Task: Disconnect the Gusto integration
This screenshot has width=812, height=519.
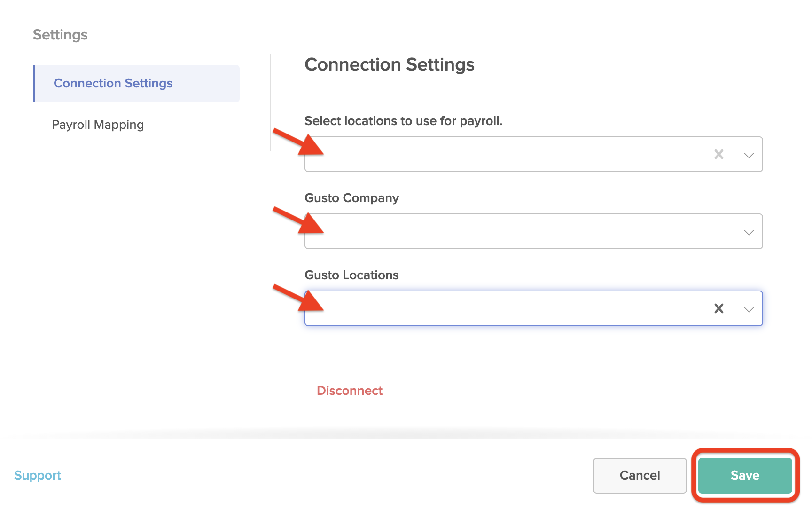Action: 350,391
